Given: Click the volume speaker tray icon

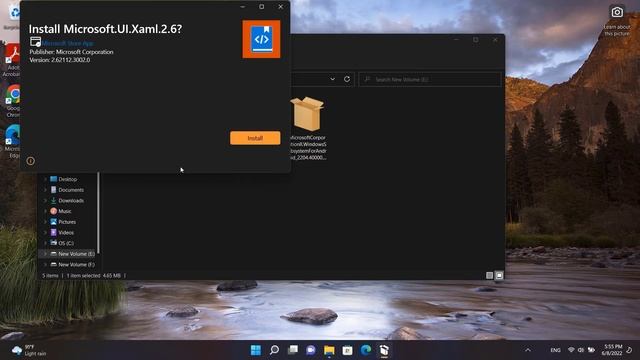Looking at the screenshot, I should click(x=581, y=350).
